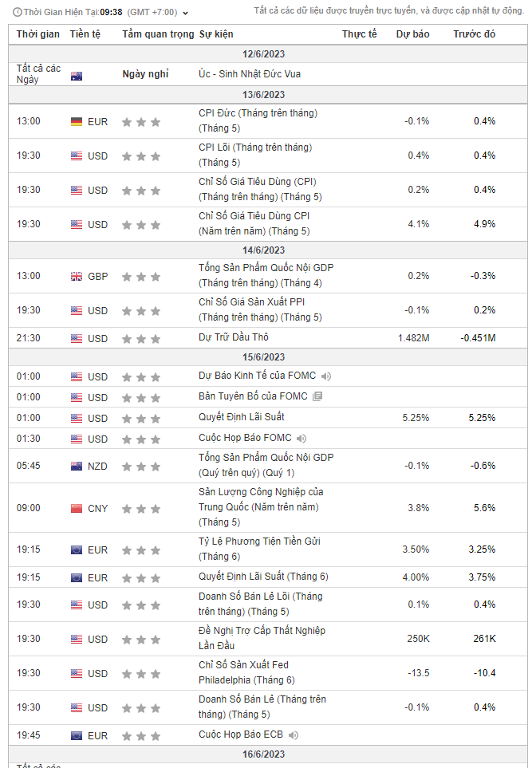This screenshot has height=768, width=532.
Task: Click the New Zealand flag beside NZD
Action: tap(77, 467)
